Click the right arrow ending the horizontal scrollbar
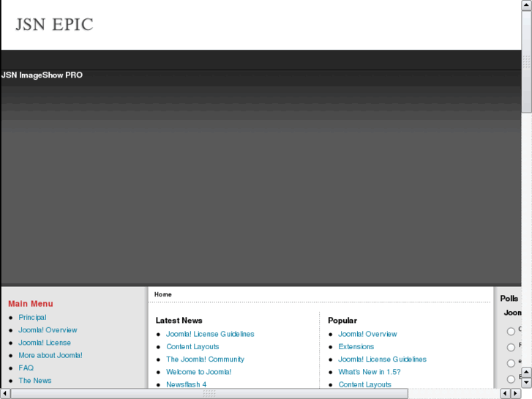Viewport: 532px width, 399px height. pyautogui.click(x=516, y=394)
